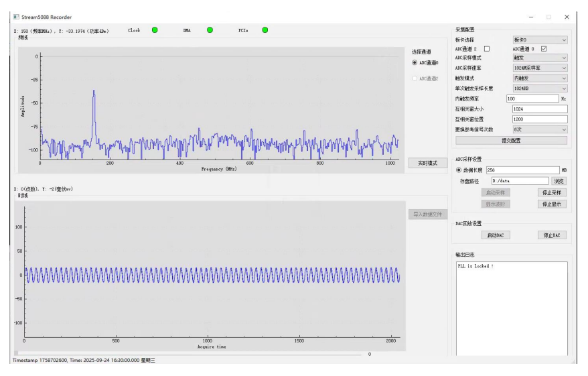Screen dimensions: 588x376
Task: Open the 触发模式 dropdown
Action: [540, 78]
